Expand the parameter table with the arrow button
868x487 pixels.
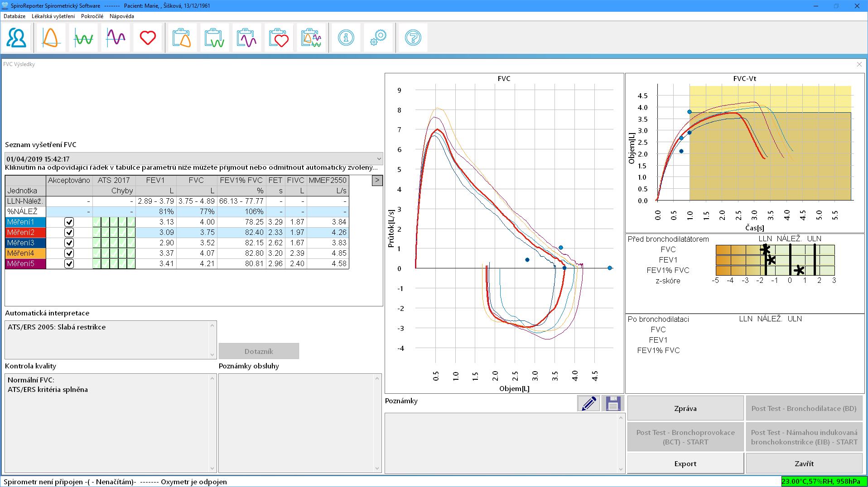[377, 180]
